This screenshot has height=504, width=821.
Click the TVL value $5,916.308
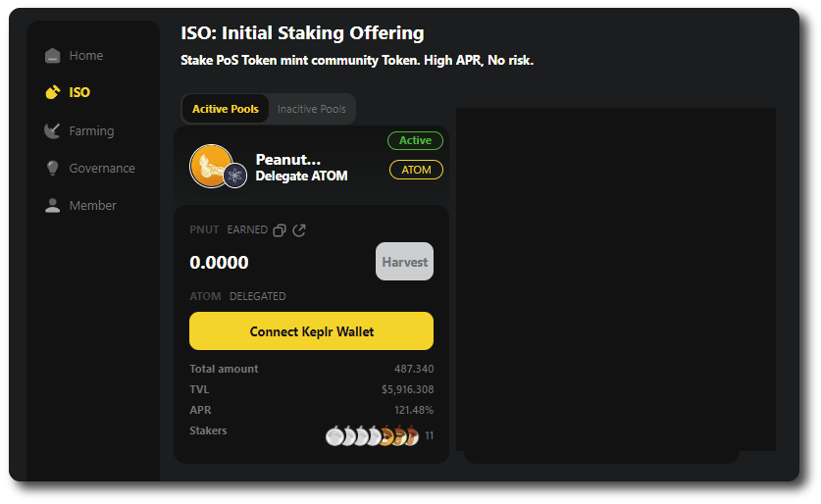tap(407, 389)
